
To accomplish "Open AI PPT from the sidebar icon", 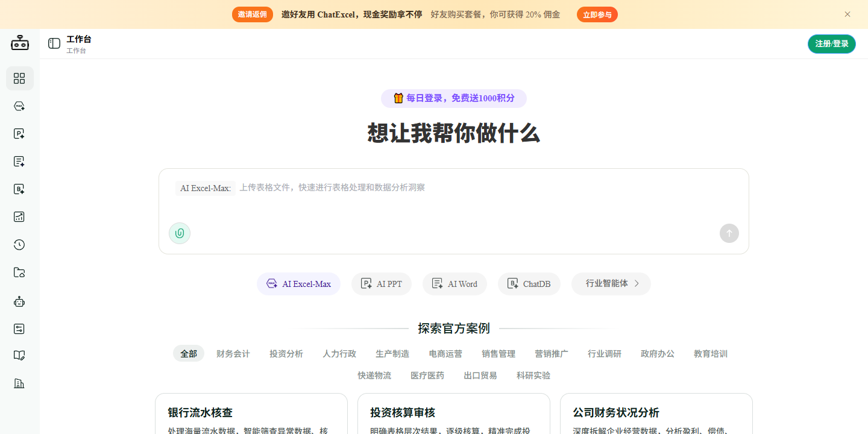I will (x=19, y=134).
